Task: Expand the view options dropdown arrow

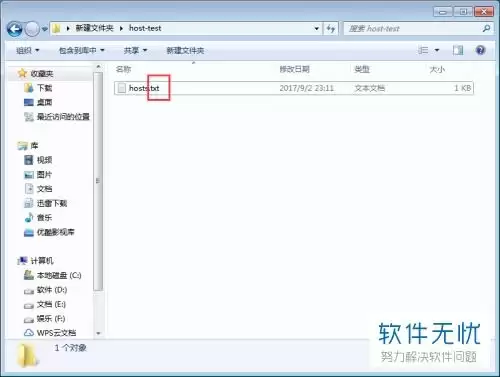Action: tap(437, 51)
